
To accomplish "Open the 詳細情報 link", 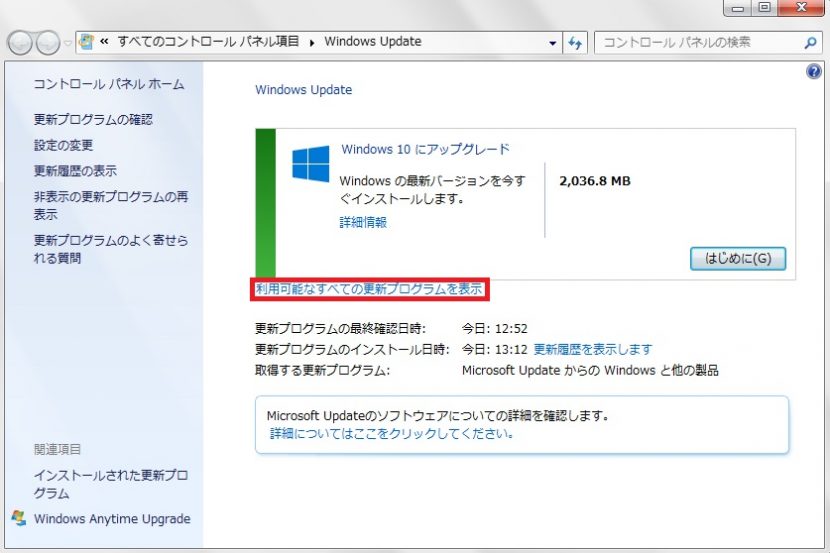I will 363,222.
